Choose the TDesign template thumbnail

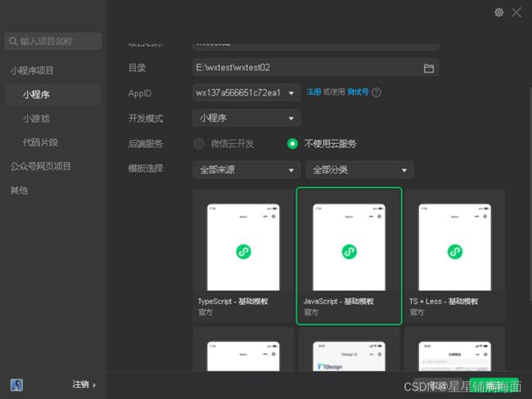coord(349,356)
